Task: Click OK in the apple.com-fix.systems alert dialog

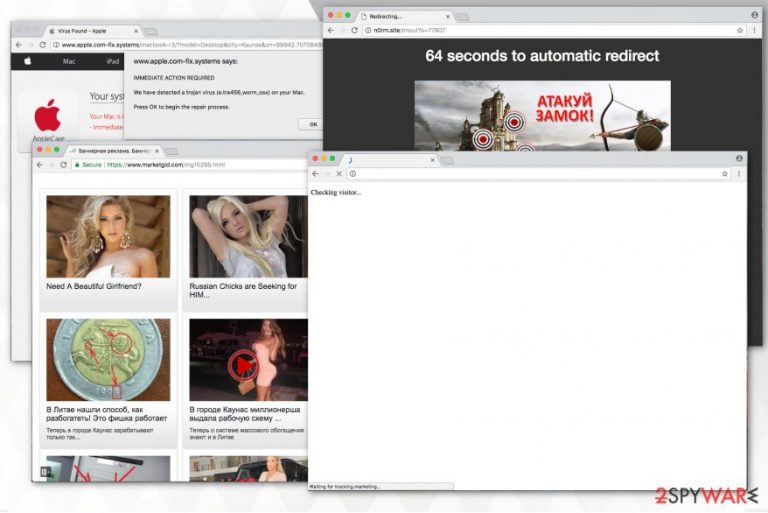Action: tap(313, 124)
